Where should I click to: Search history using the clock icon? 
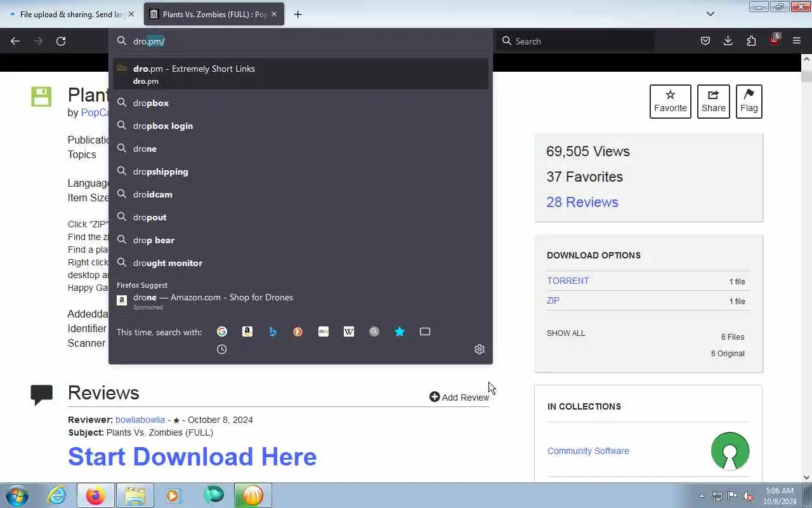[x=221, y=349]
